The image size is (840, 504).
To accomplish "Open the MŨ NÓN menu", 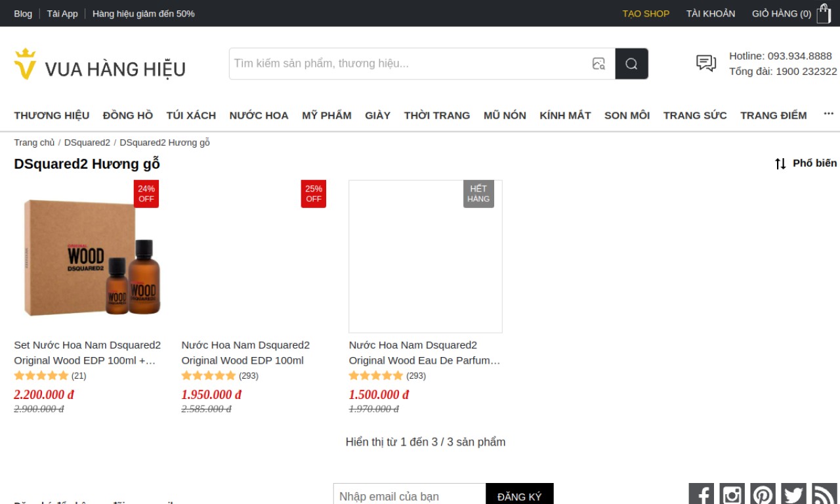I will [505, 115].
